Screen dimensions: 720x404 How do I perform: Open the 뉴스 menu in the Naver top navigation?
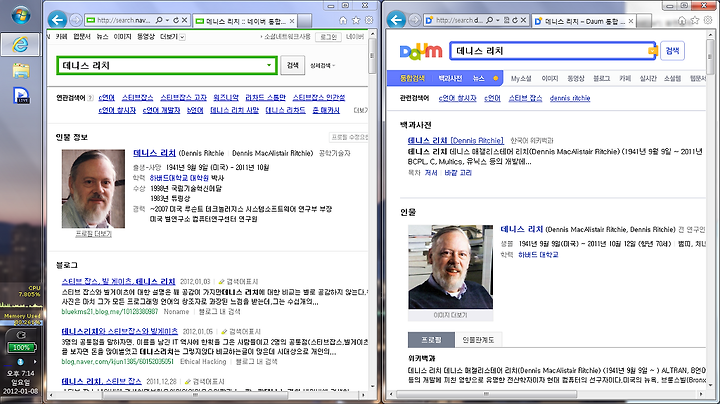(x=102, y=37)
